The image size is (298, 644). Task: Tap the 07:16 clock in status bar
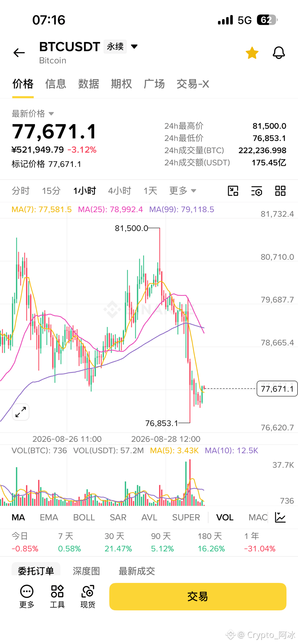click(49, 20)
